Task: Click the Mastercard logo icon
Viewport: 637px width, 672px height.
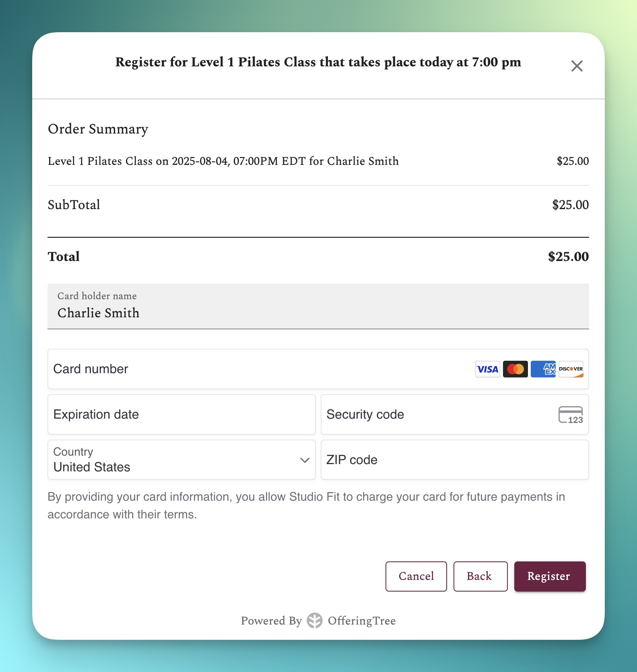Action: (x=515, y=369)
